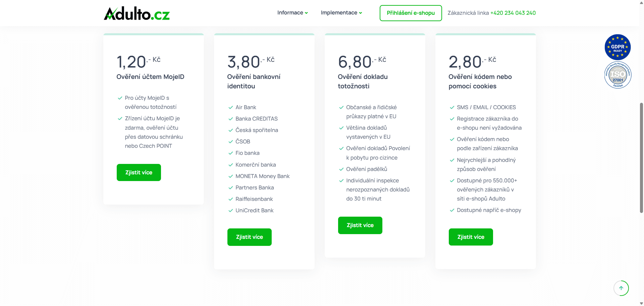Click the scrollbar down arrow
The height and width of the screenshot is (306, 644).
tap(641, 303)
